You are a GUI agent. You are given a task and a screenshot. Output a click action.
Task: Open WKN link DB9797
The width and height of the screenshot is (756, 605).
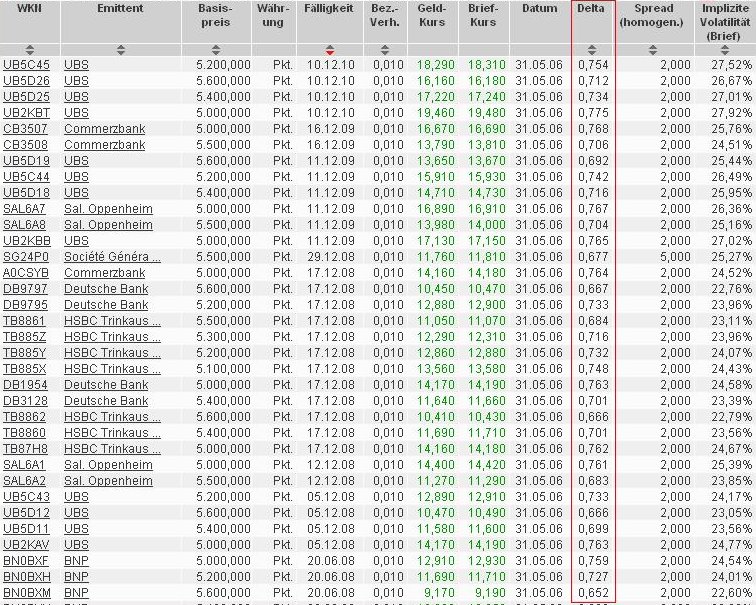point(26,289)
